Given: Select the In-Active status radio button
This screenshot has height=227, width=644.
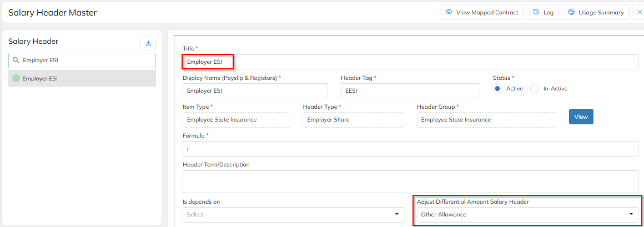Looking at the screenshot, I should click(x=535, y=88).
